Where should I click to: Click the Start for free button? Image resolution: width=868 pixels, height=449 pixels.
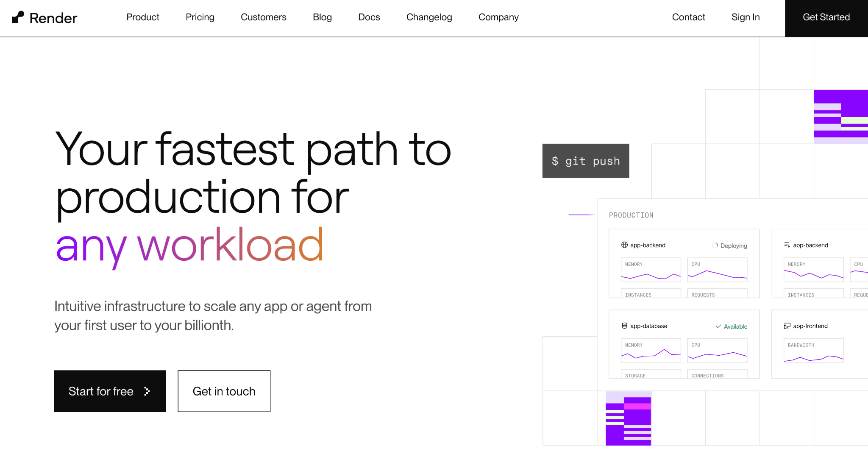(x=109, y=391)
